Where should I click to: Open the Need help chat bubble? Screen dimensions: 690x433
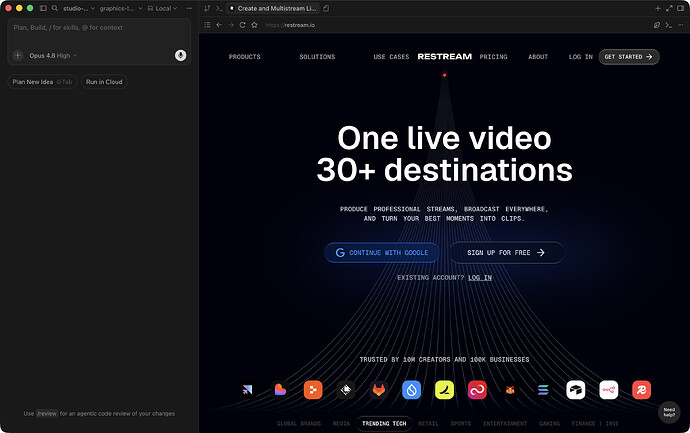click(669, 412)
